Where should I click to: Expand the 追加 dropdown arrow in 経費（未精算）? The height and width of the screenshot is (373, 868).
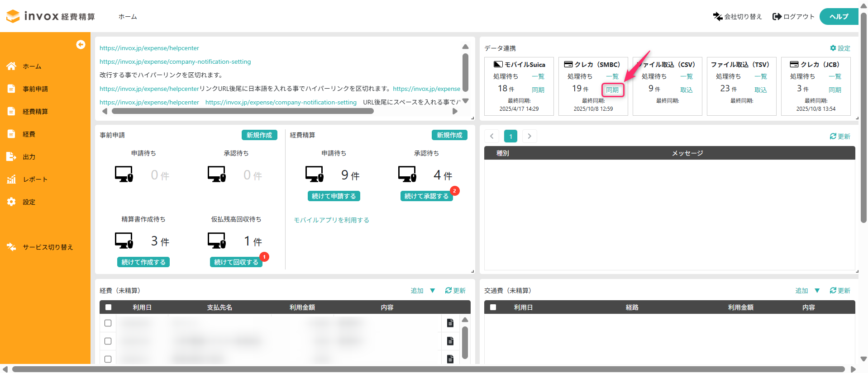pyautogui.click(x=432, y=291)
